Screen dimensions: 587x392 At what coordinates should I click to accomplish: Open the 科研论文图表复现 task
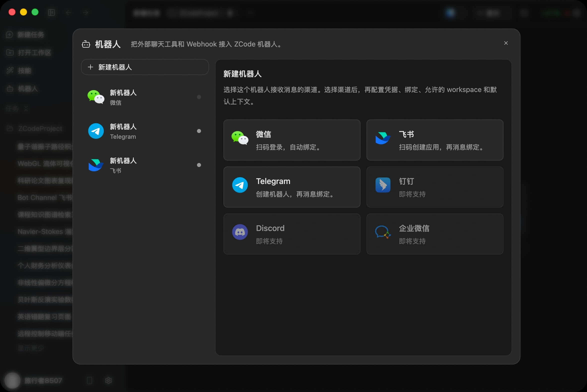45,180
